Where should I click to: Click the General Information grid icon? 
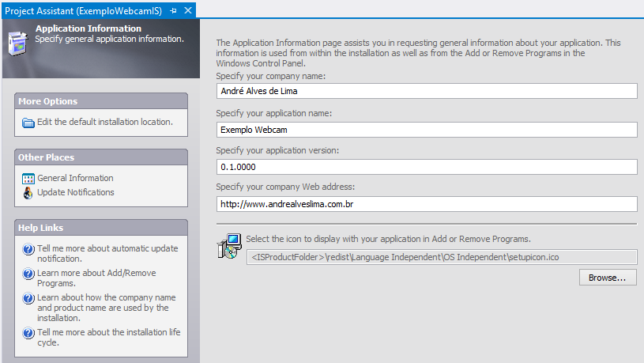[28, 179]
